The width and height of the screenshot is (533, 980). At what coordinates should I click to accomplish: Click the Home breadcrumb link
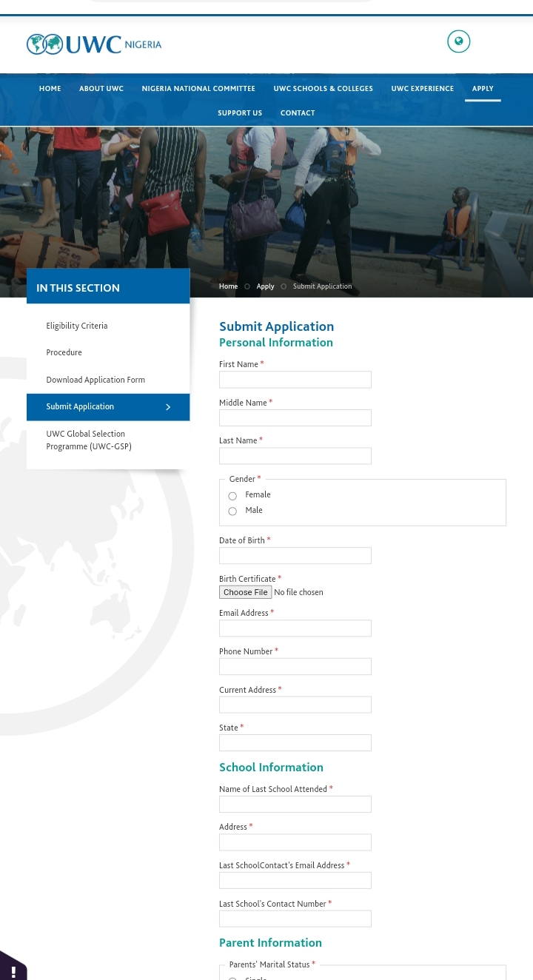click(x=228, y=286)
